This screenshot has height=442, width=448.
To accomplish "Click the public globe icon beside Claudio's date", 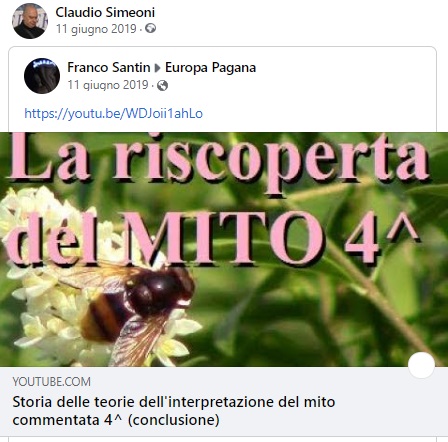I will (150, 29).
